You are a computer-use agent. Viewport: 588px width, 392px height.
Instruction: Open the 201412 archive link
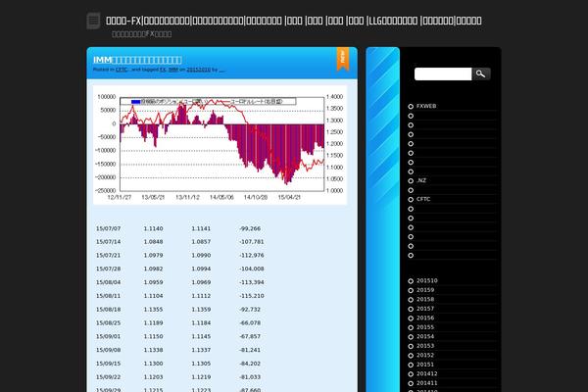click(426, 373)
